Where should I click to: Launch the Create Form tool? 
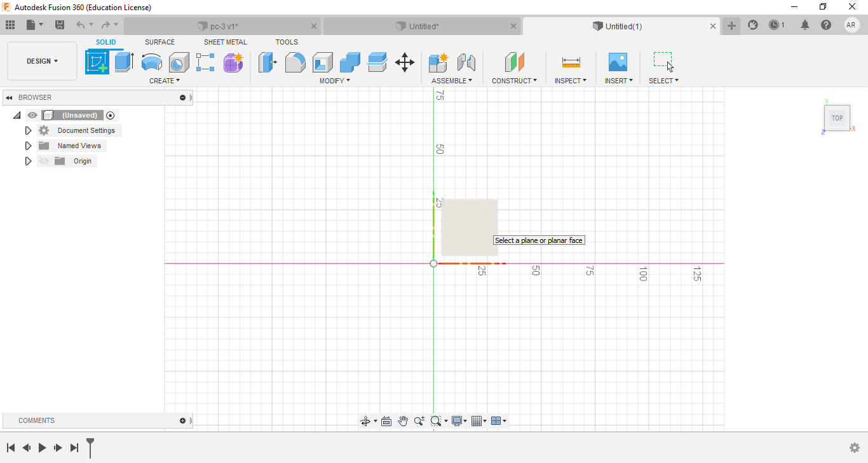point(233,62)
